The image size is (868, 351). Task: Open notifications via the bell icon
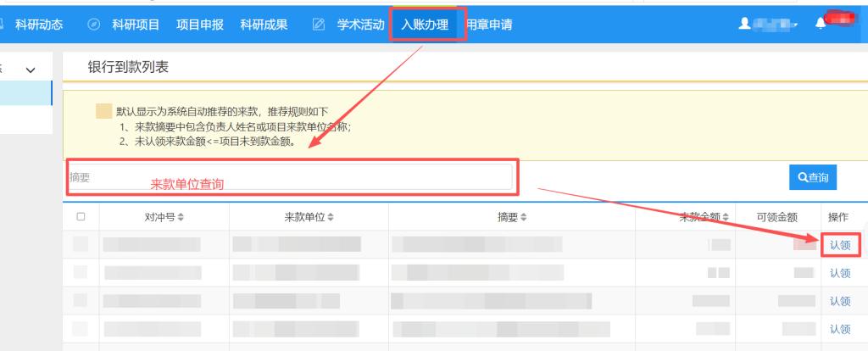tap(820, 25)
